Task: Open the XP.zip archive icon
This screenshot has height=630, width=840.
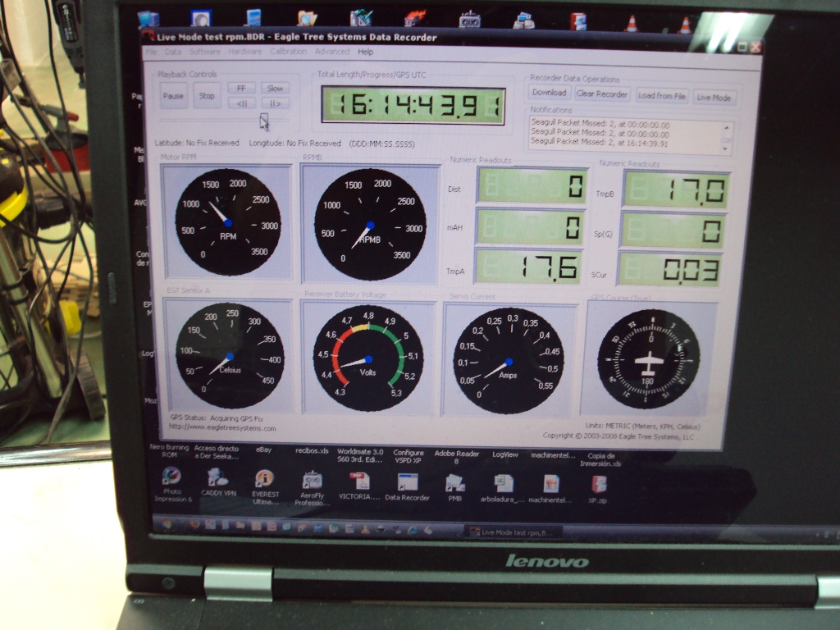Action: [x=598, y=486]
